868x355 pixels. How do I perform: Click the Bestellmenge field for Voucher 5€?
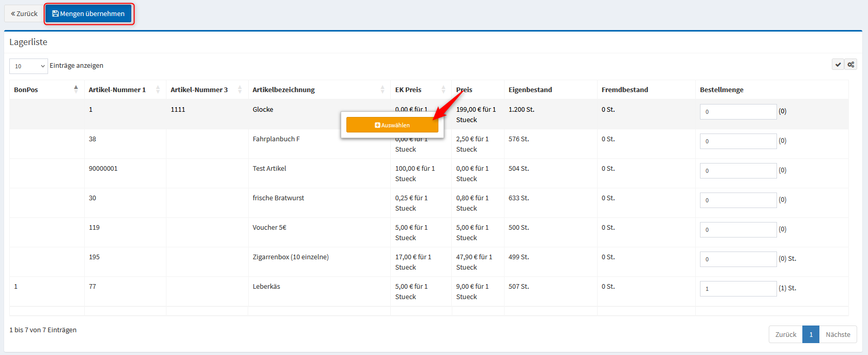pos(738,230)
